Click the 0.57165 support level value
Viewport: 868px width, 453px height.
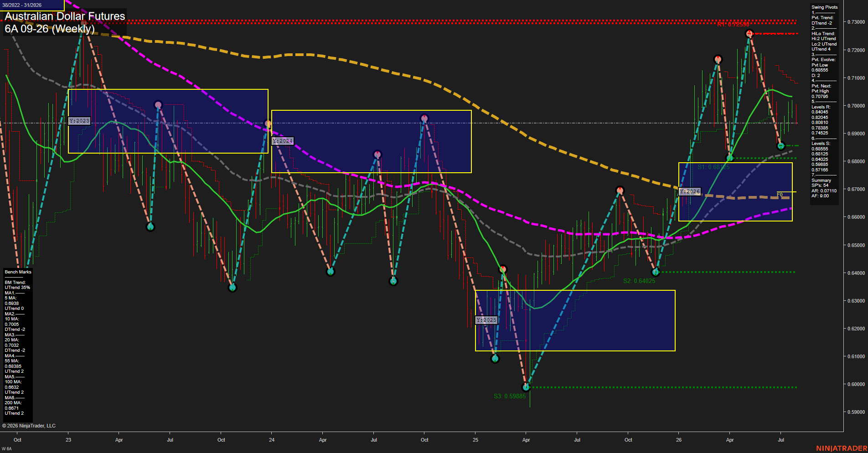tap(820, 170)
